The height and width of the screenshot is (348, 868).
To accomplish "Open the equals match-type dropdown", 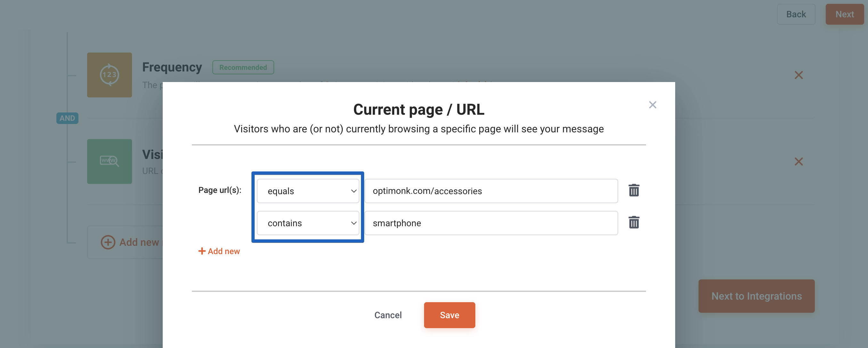I will 307,191.
